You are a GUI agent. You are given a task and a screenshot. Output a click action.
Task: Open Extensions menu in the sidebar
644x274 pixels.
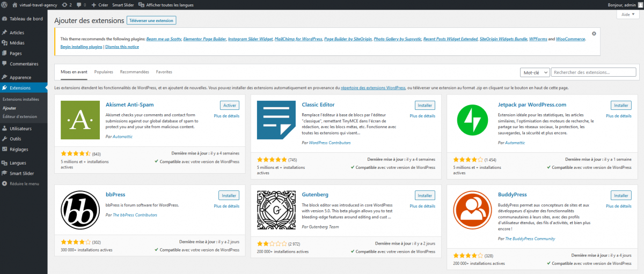(x=24, y=88)
